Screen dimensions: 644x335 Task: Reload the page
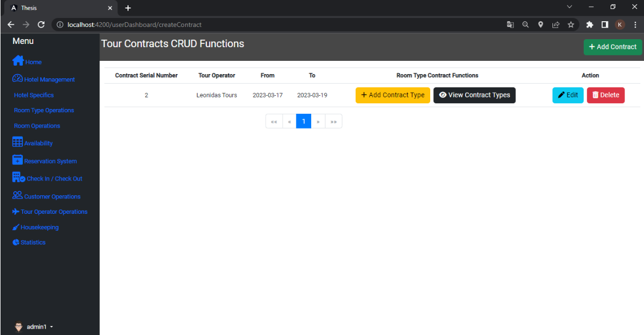[x=41, y=24]
